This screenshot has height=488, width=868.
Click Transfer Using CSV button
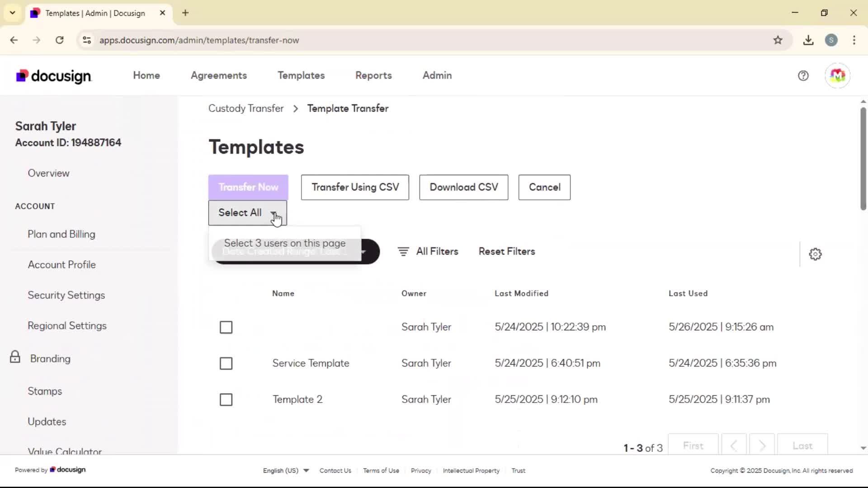click(355, 187)
